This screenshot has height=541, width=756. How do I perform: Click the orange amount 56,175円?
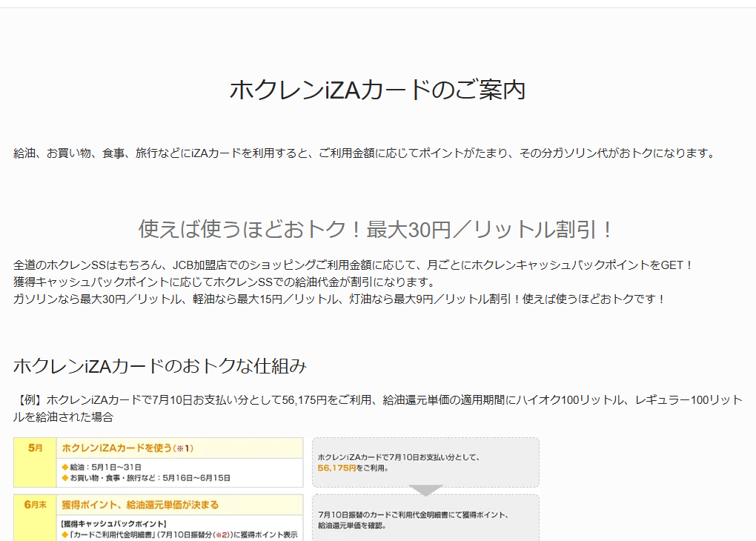(x=336, y=468)
